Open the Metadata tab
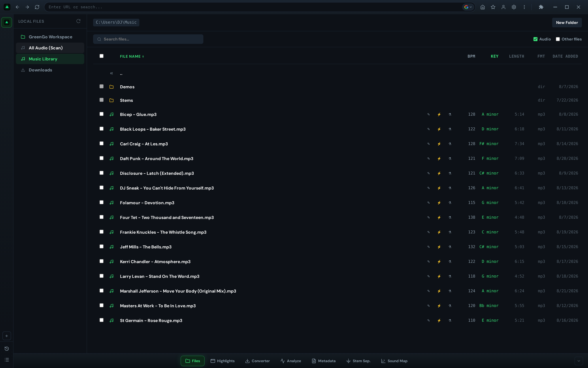This screenshot has height=368, width=588. [324, 361]
